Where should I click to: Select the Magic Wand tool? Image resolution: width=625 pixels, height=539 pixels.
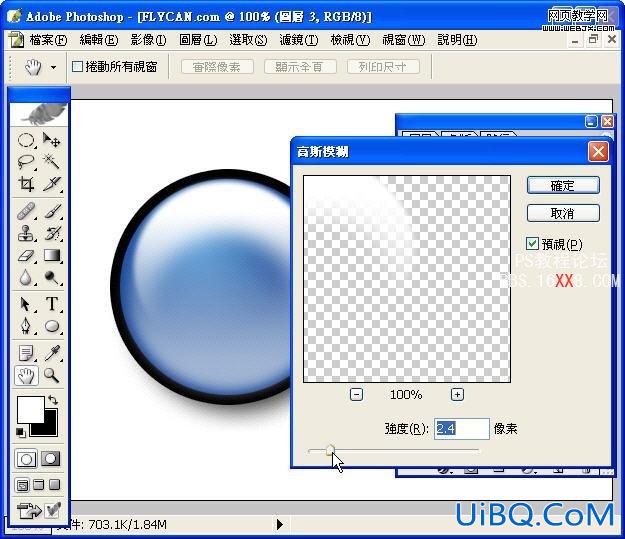[51, 162]
